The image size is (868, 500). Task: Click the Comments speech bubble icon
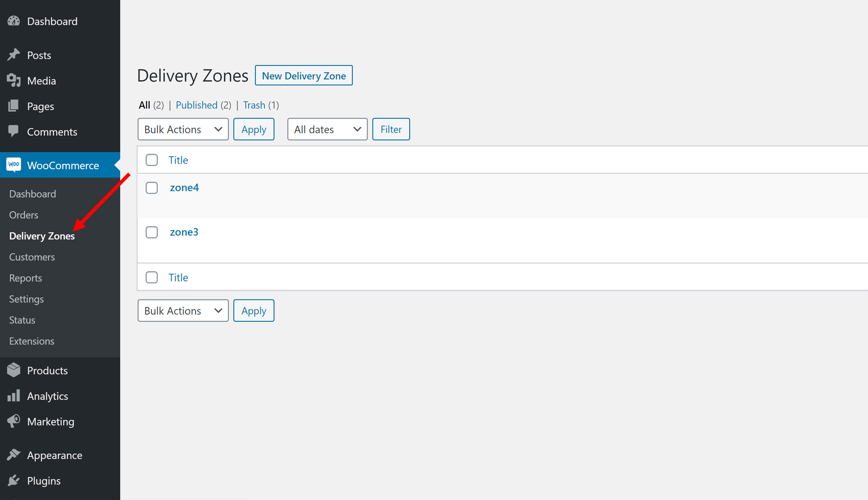pyautogui.click(x=14, y=131)
